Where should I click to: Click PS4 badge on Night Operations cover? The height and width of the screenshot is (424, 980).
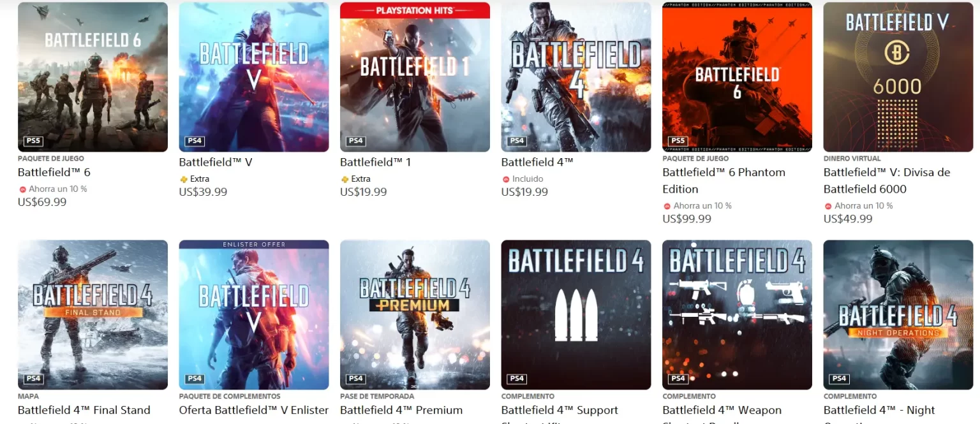click(x=840, y=379)
